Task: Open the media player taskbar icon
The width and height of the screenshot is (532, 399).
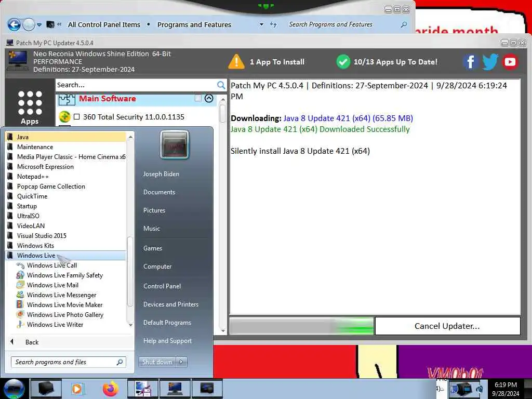Action: 77,389
